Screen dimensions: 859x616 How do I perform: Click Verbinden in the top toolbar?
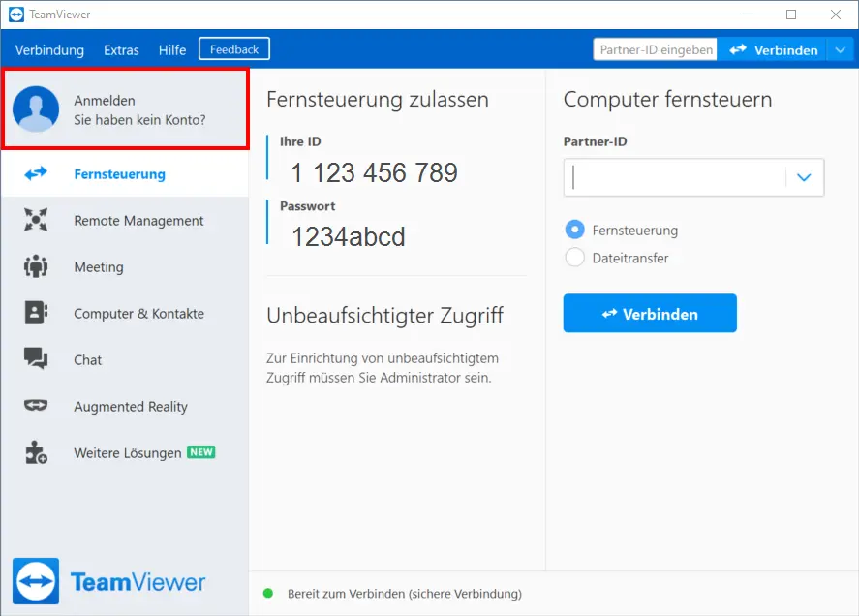[x=773, y=49]
